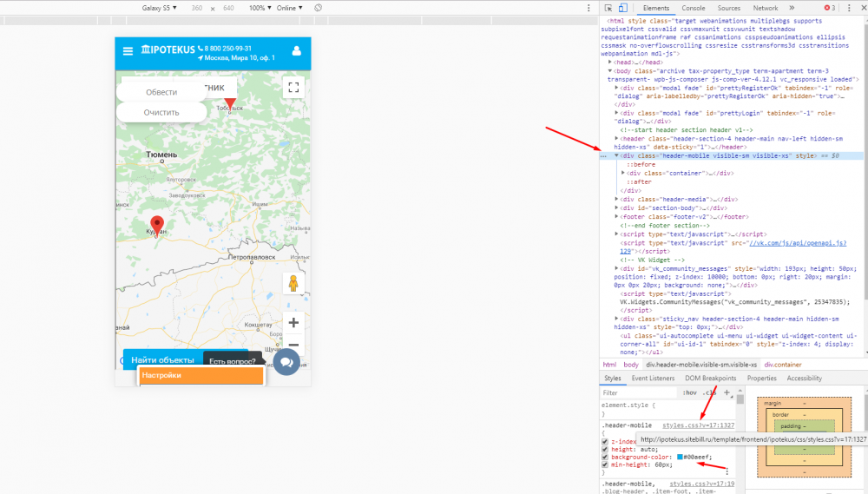Switch to the Elements tab
This screenshot has width=868, height=494.
656,8
